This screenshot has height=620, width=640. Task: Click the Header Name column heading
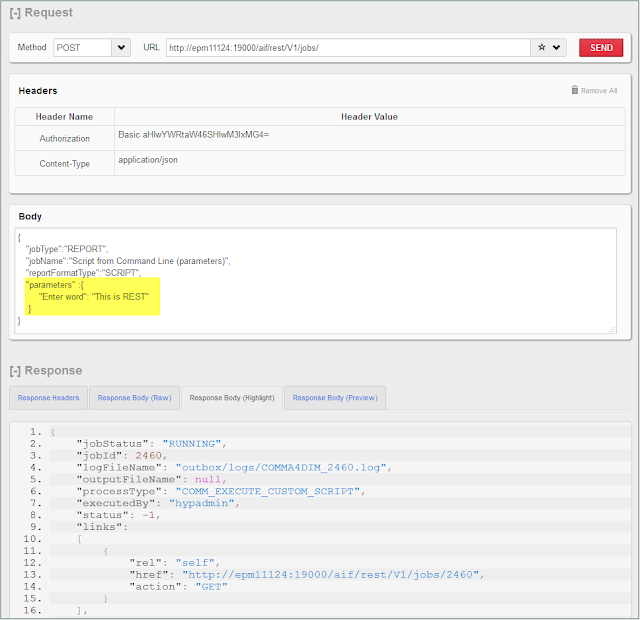(x=64, y=117)
